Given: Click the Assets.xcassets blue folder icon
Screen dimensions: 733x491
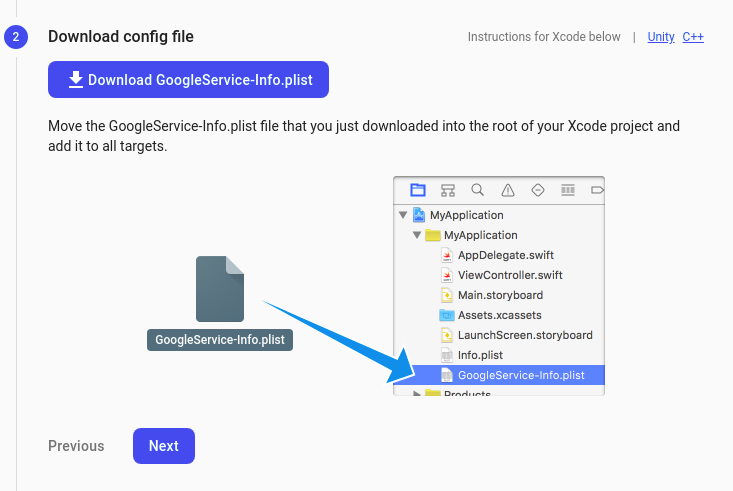Looking at the screenshot, I should coord(447,315).
